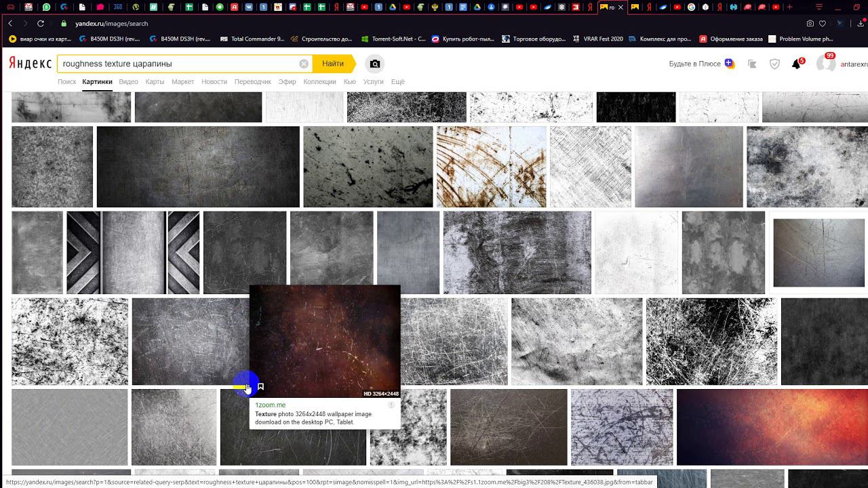Viewport: 868px width, 488px height.
Task: Switch to the Видео tab
Action: tap(128, 82)
